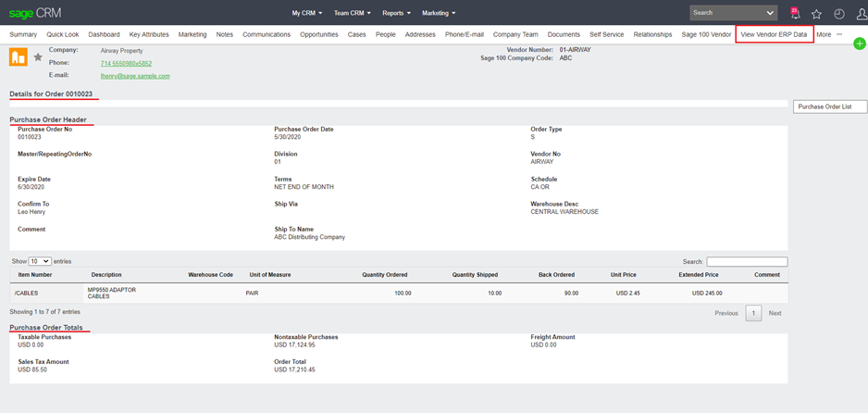This screenshot has width=868, height=413.
Task: Expand the Reports menu
Action: tap(396, 13)
